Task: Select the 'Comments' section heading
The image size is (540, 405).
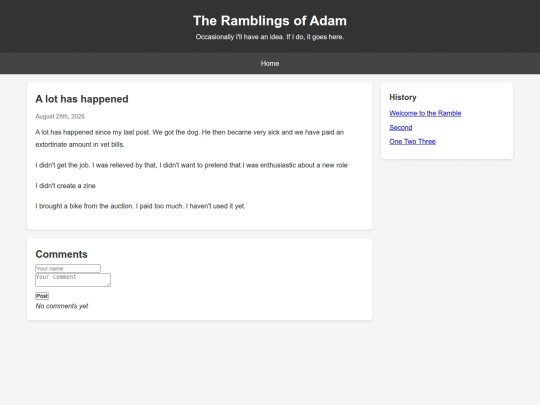Action: pos(61,254)
